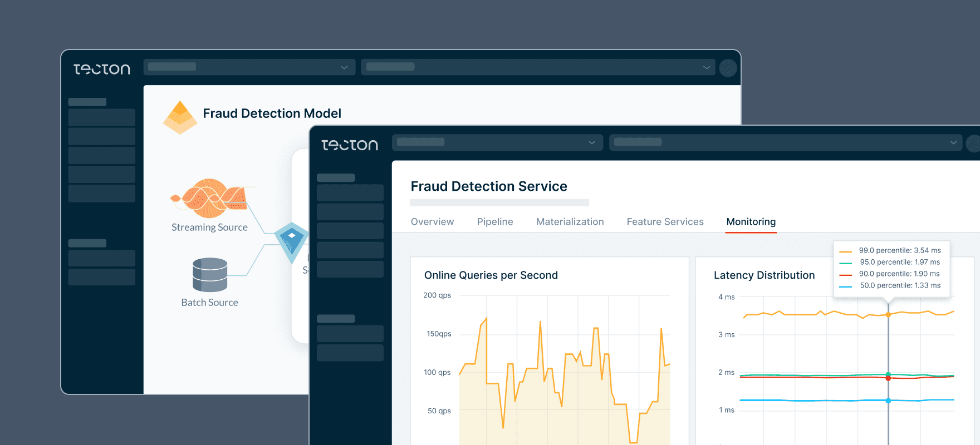Click Online Queries per Second chart title
980x445 pixels.
[491, 275]
